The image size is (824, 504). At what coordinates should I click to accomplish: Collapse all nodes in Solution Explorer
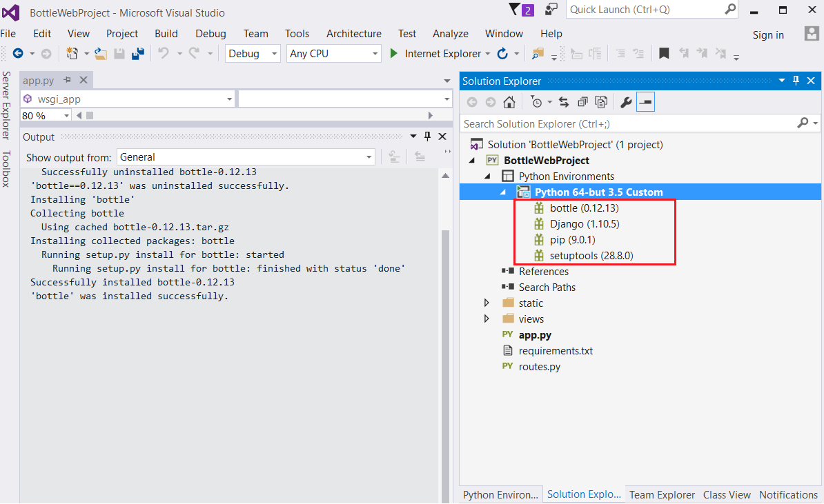583,102
